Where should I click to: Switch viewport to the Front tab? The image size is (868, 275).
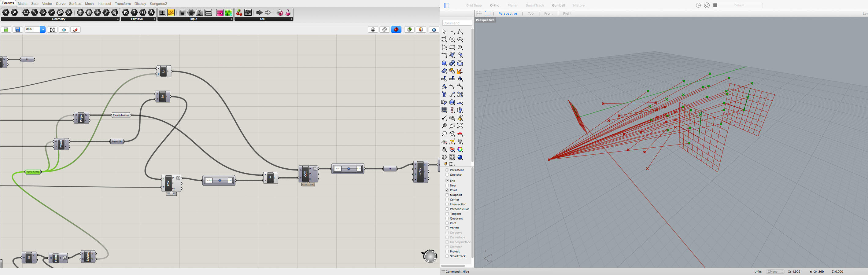click(x=548, y=13)
